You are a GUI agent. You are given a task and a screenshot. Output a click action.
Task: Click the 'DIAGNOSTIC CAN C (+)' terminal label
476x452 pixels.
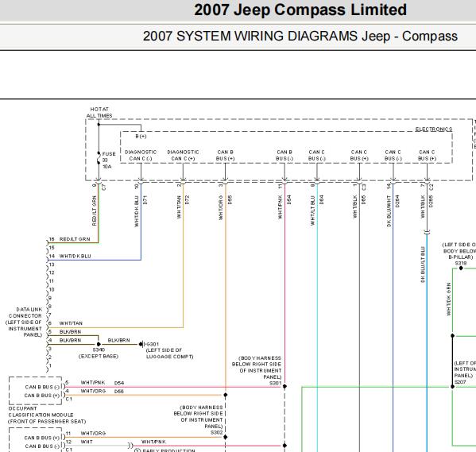183,155
